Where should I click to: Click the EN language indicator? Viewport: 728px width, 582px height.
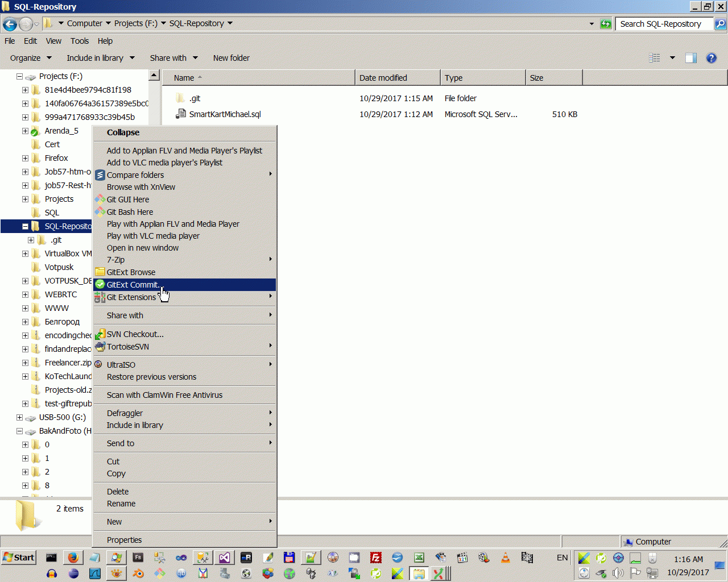coord(562,558)
